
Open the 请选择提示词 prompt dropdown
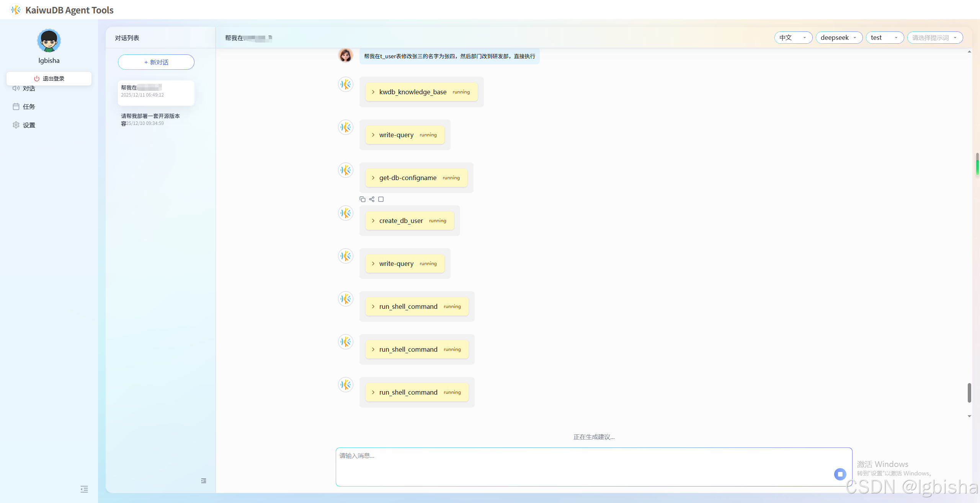pos(934,38)
